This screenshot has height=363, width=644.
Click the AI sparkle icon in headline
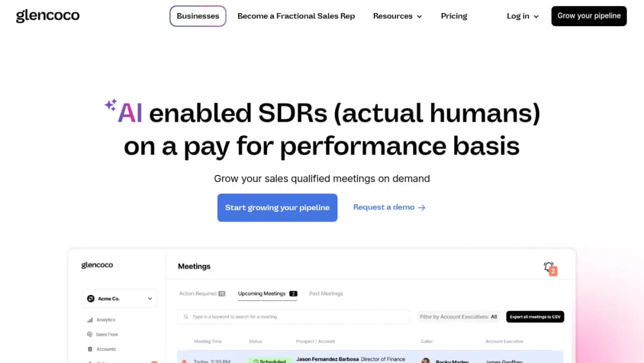(x=110, y=105)
